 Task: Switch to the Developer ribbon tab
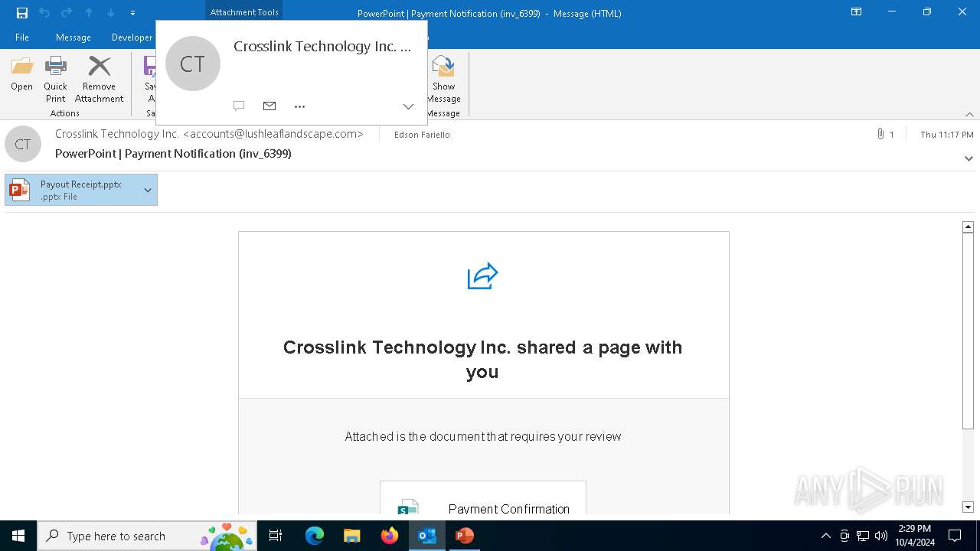tap(132, 37)
